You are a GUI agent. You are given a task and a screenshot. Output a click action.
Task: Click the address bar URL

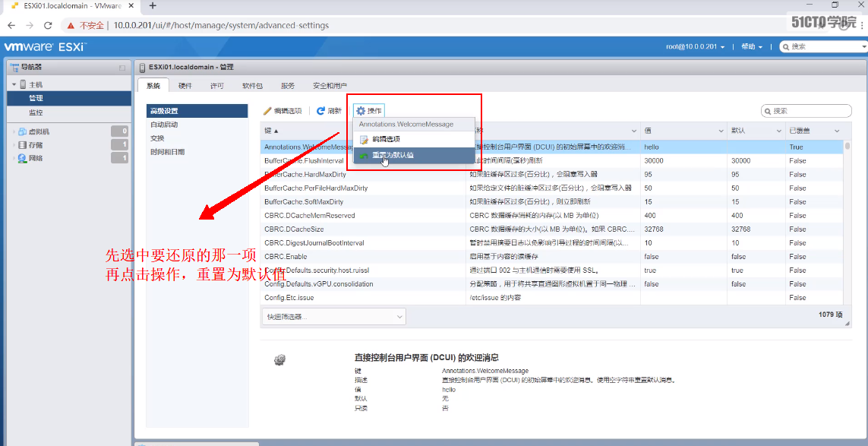point(221,26)
